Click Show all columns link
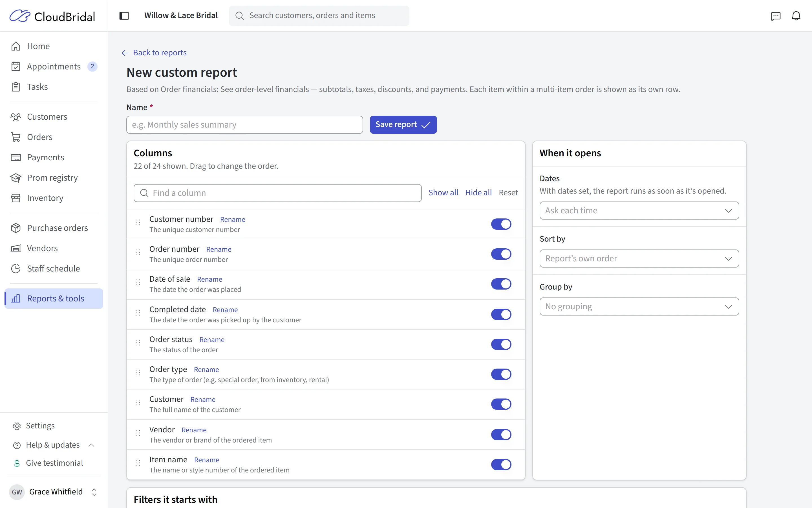 (x=443, y=193)
